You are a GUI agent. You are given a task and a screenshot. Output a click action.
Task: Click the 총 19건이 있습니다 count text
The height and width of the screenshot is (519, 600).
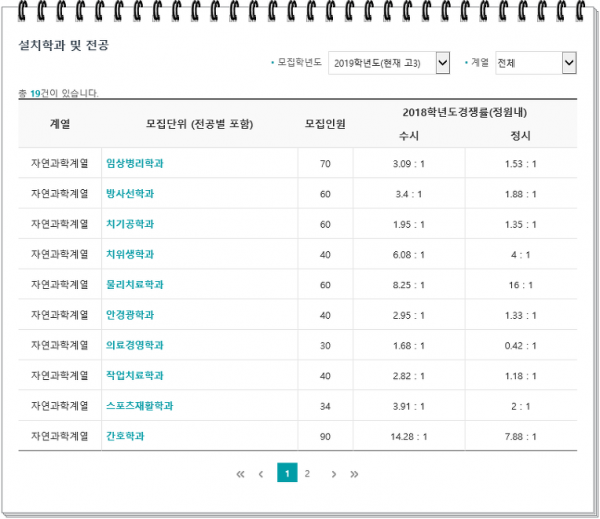(x=59, y=93)
